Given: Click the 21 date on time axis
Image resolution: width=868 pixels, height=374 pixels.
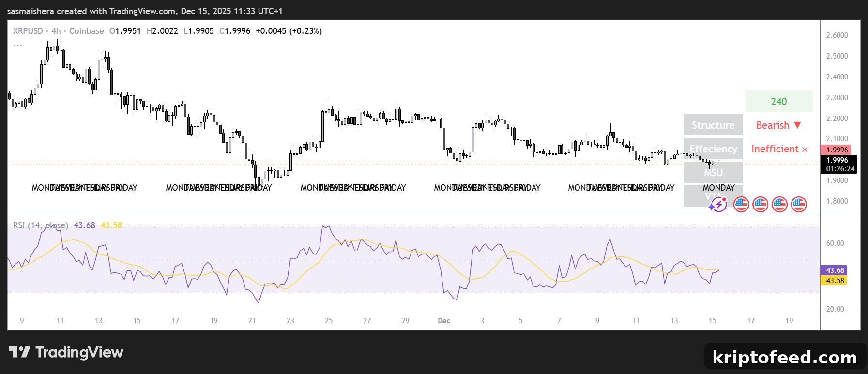Looking at the screenshot, I should point(252,321).
